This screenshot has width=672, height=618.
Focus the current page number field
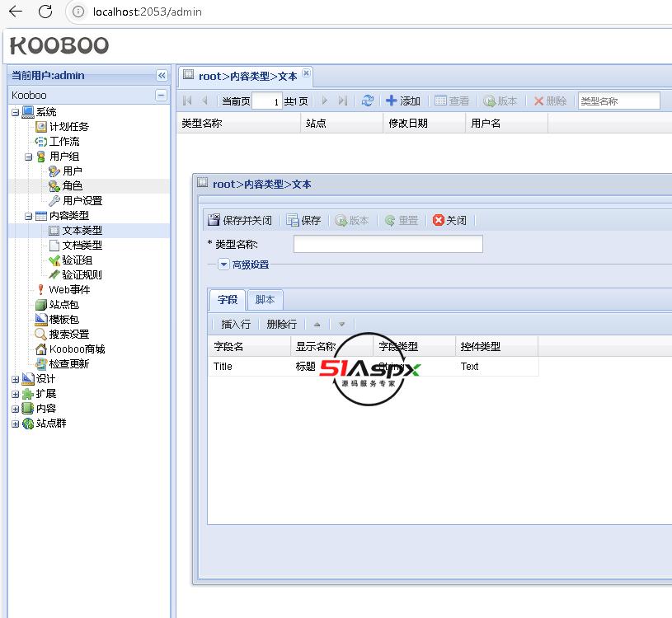[267, 101]
